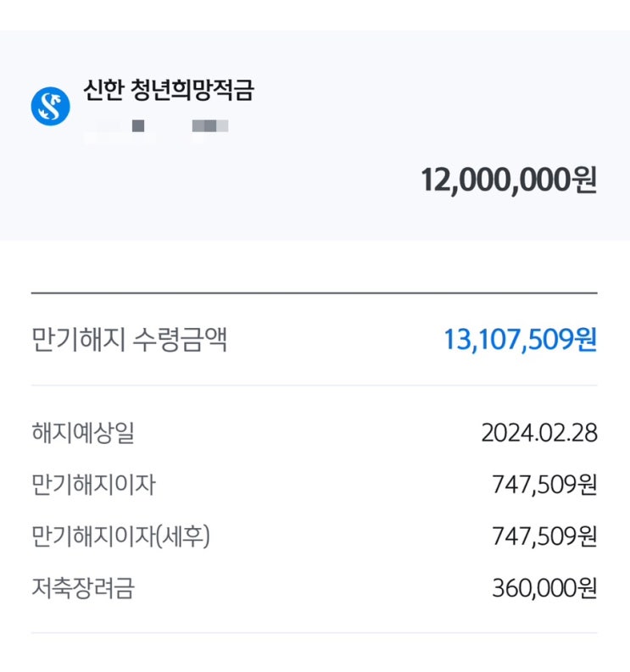The width and height of the screenshot is (630, 672).
Task: Click the 저축장려금 label
Action: pyautogui.click(x=82, y=589)
